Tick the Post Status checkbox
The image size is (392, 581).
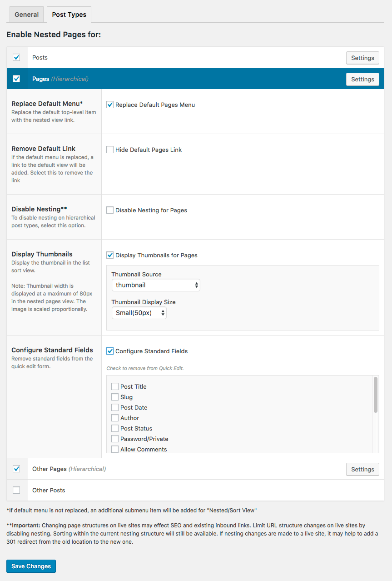[115, 428]
